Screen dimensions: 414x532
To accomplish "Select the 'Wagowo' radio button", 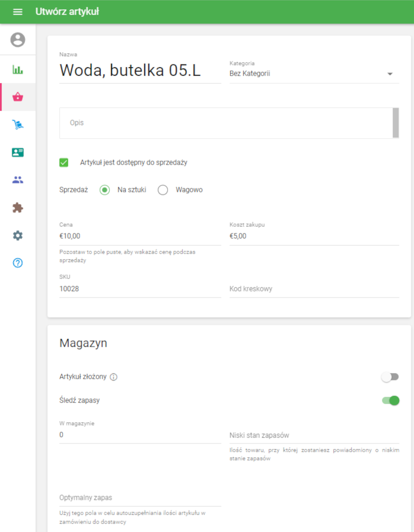I will 163,190.
